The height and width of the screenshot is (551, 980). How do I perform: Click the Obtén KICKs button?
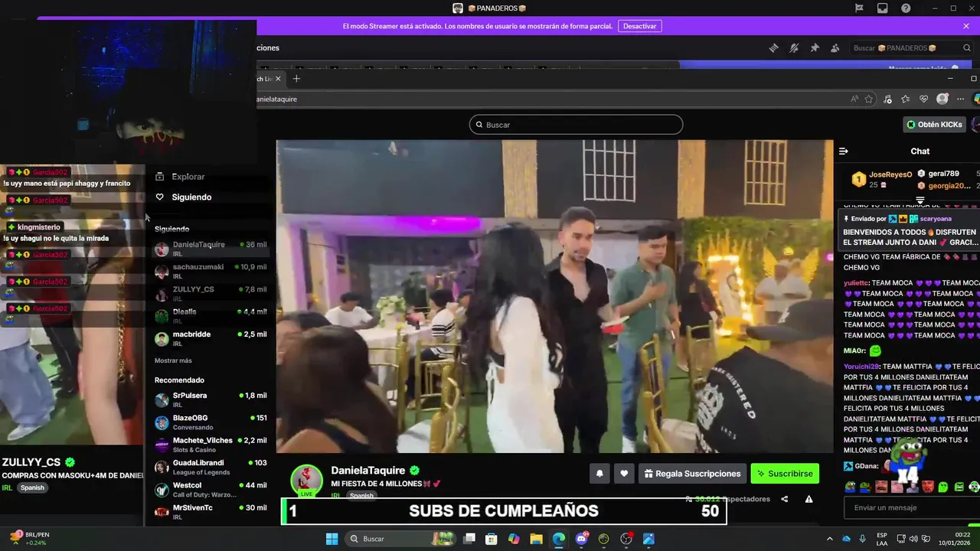coord(934,124)
